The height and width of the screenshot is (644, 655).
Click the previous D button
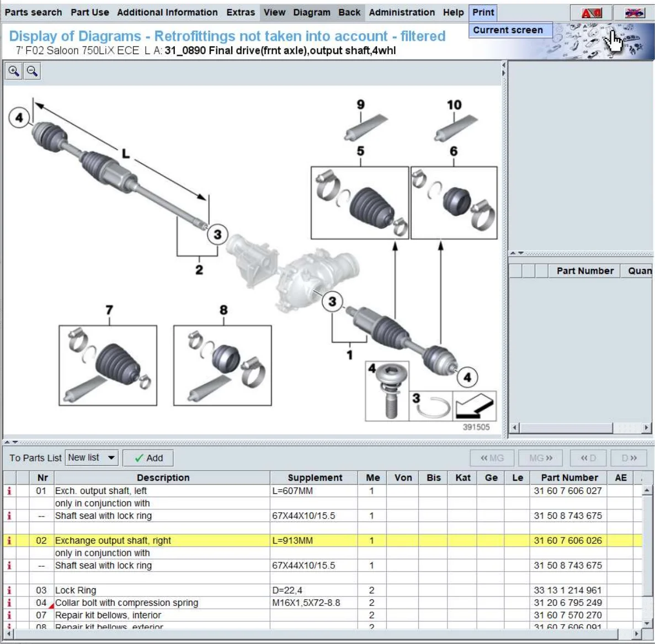588,458
